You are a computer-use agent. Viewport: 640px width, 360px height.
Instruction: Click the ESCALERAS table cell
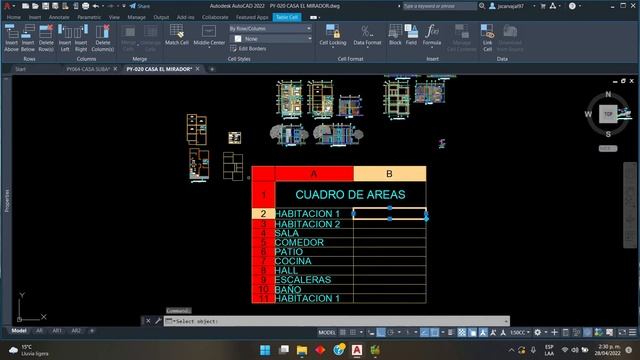[314, 280]
